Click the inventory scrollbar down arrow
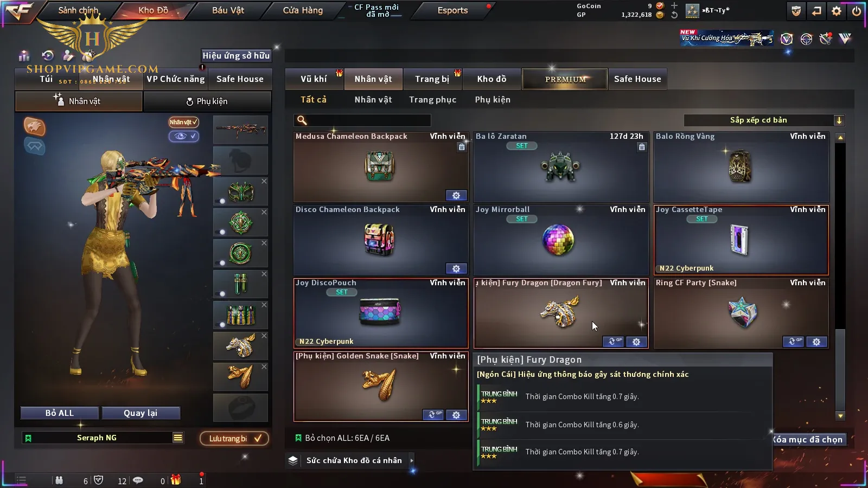Viewport: 868px width, 488px height. pyautogui.click(x=840, y=416)
